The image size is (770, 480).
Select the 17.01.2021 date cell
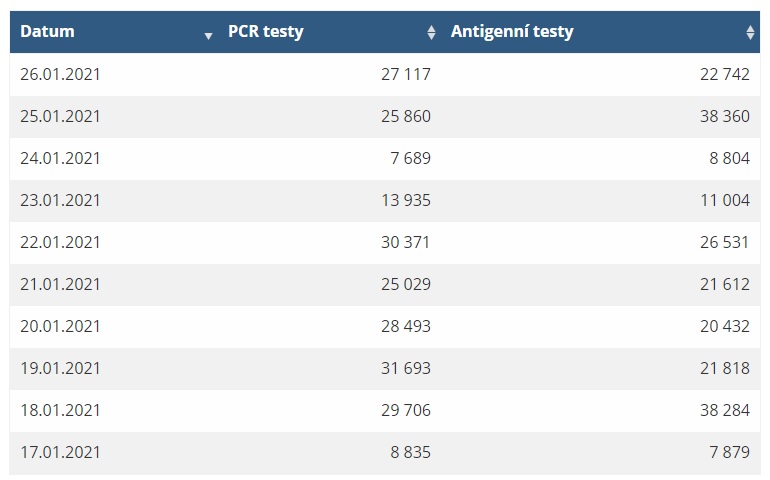click(x=60, y=452)
